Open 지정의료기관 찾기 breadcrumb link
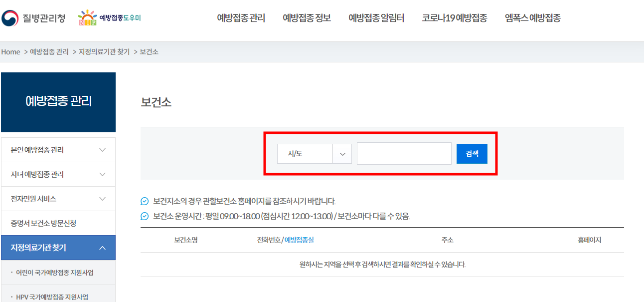This screenshot has height=302, width=644. point(104,52)
